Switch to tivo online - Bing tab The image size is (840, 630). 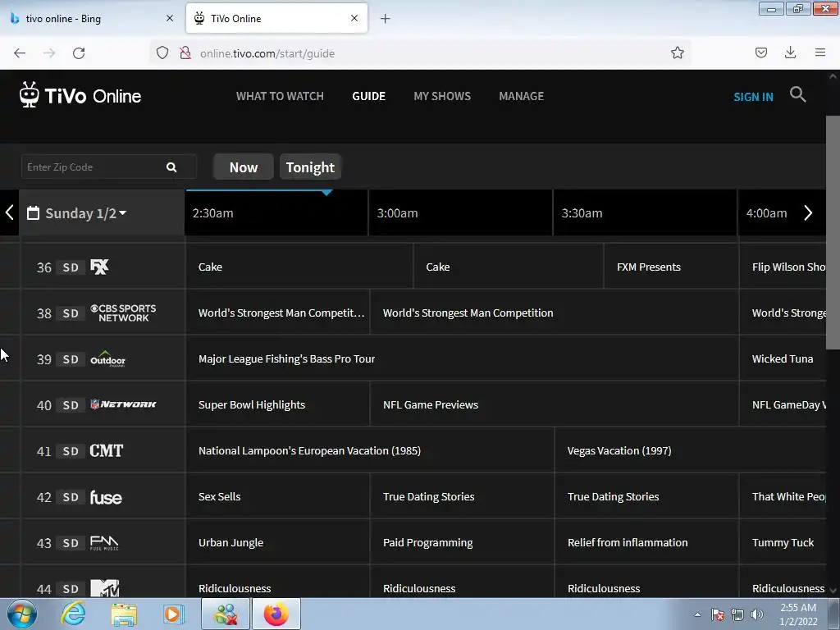coord(91,18)
